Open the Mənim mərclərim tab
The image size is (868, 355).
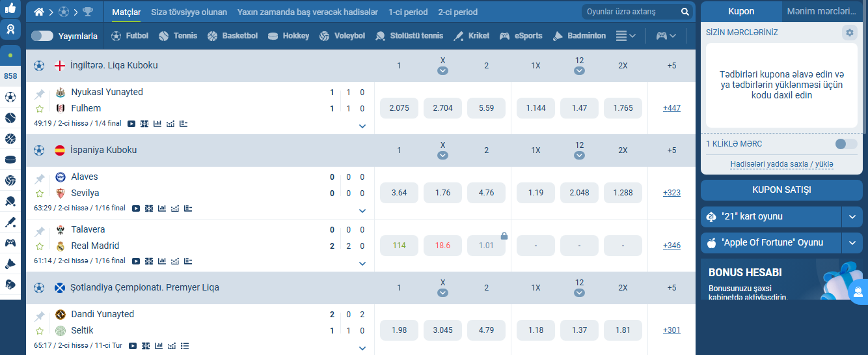tap(821, 12)
